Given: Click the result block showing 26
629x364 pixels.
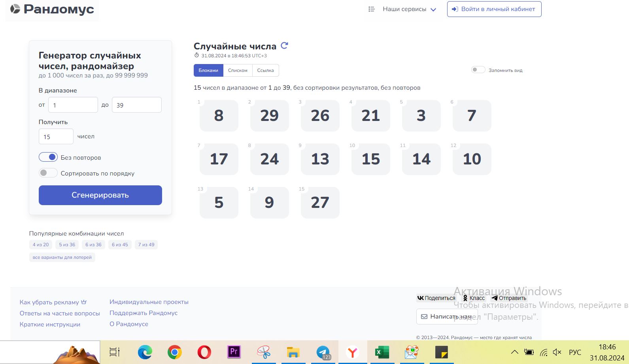Looking at the screenshot, I should tap(320, 116).
